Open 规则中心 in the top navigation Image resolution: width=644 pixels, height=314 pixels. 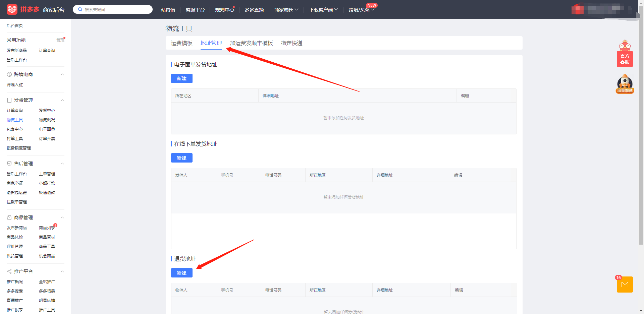[x=225, y=10]
